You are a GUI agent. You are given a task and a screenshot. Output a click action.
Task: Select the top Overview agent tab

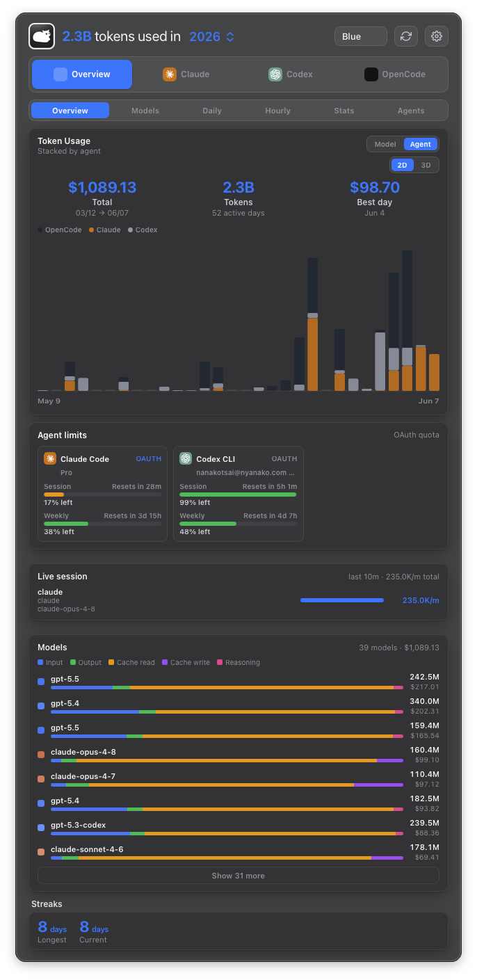pos(82,74)
